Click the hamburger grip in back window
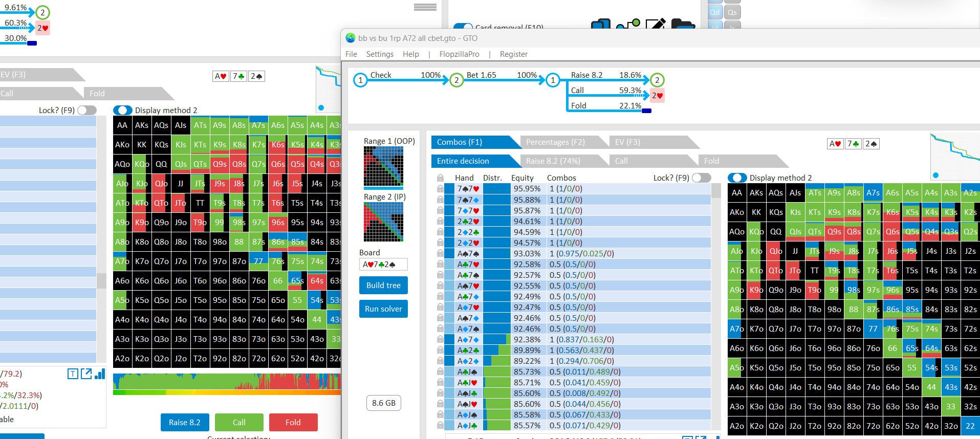The image size is (980, 439). point(425,7)
